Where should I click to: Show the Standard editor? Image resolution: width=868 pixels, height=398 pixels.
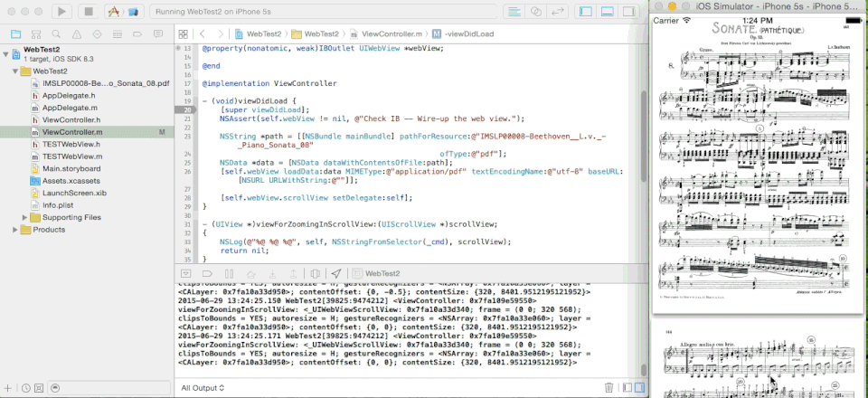click(x=514, y=11)
